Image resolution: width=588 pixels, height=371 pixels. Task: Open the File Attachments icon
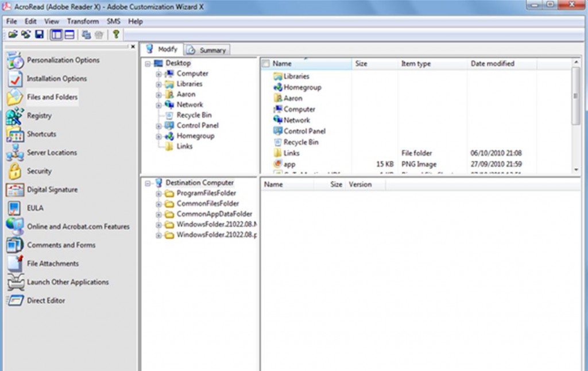15,264
